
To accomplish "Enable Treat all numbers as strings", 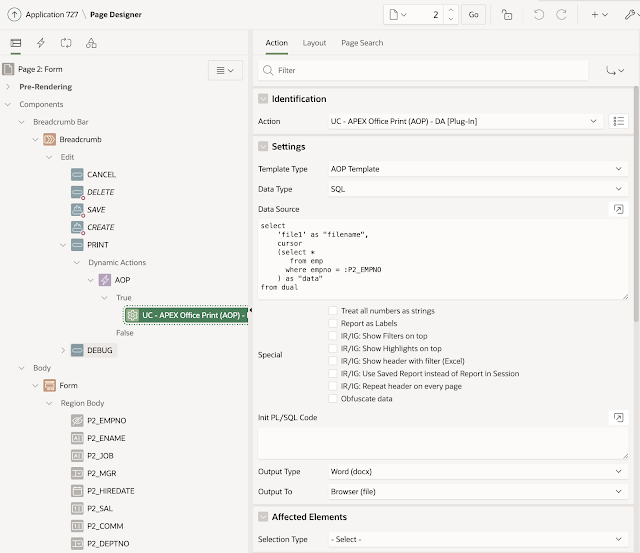I will pyautogui.click(x=333, y=311).
